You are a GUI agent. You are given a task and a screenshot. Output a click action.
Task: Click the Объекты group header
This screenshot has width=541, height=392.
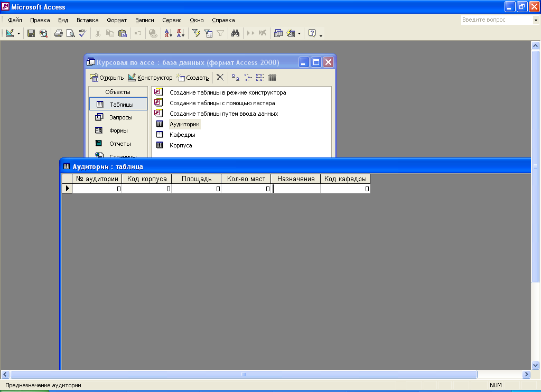tap(118, 92)
